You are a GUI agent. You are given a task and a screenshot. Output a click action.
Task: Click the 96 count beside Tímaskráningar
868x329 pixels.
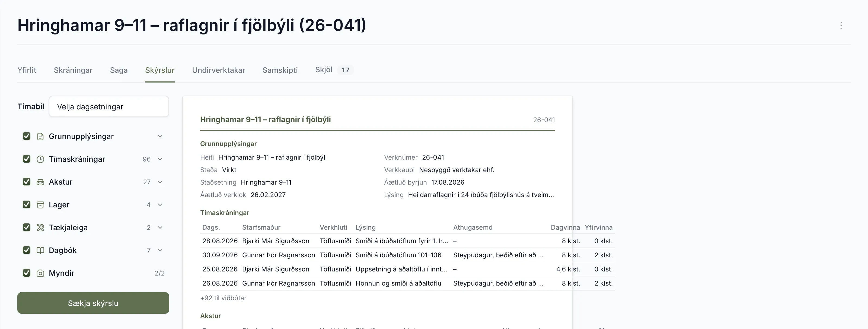coord(146,159)
